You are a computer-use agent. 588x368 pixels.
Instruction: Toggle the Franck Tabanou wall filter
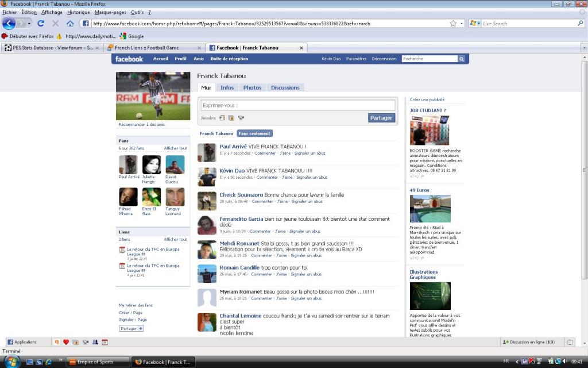point(216,133)
